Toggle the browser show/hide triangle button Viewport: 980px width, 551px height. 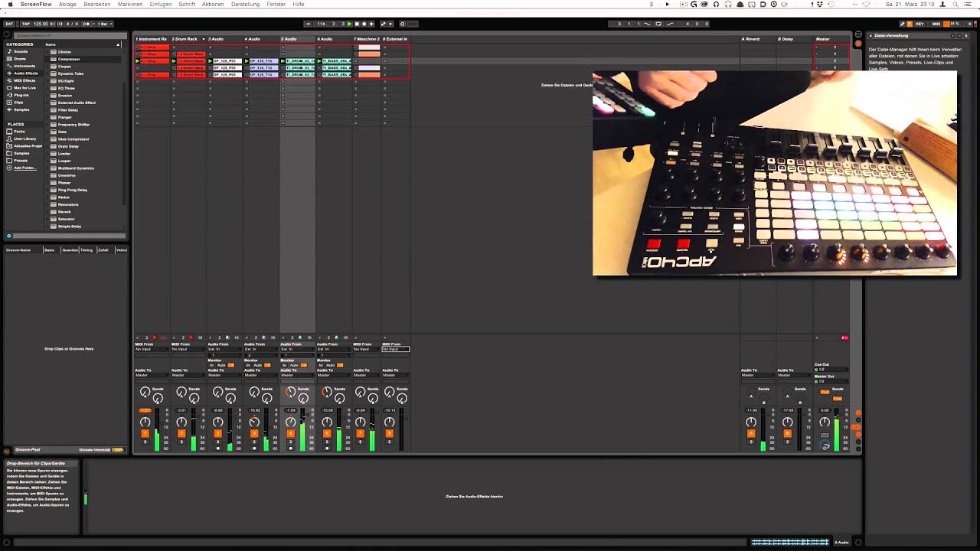pos(8,36)
